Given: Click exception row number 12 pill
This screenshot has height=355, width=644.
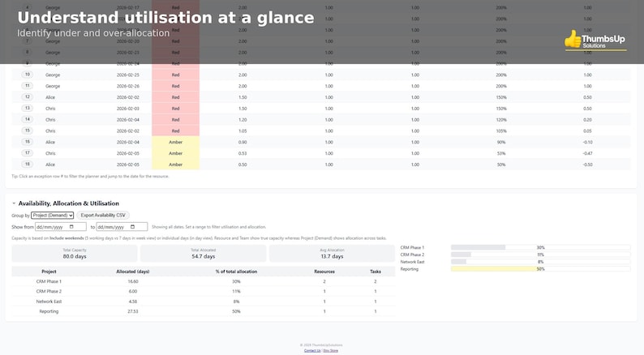Looking at the screenshot, I should [x=27, y=97].
